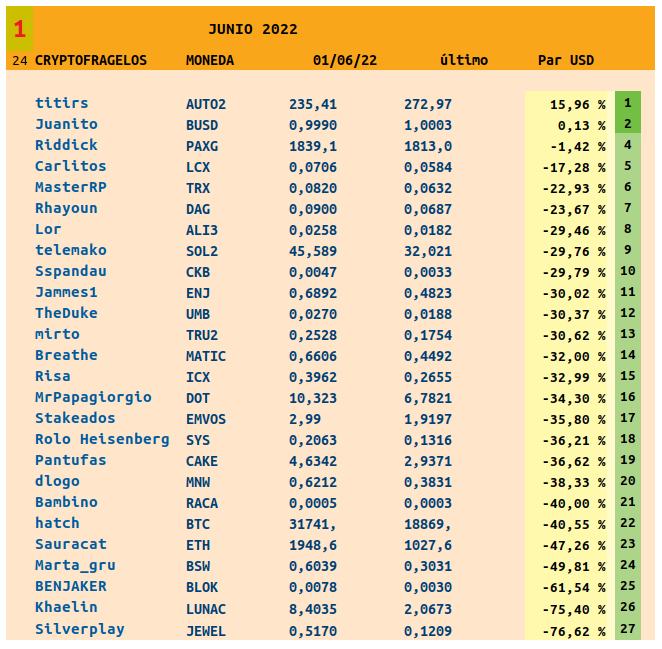Select the CRYPTOFRAGELOS column header
Screen dimensions: 662x649
pos(90,60)
